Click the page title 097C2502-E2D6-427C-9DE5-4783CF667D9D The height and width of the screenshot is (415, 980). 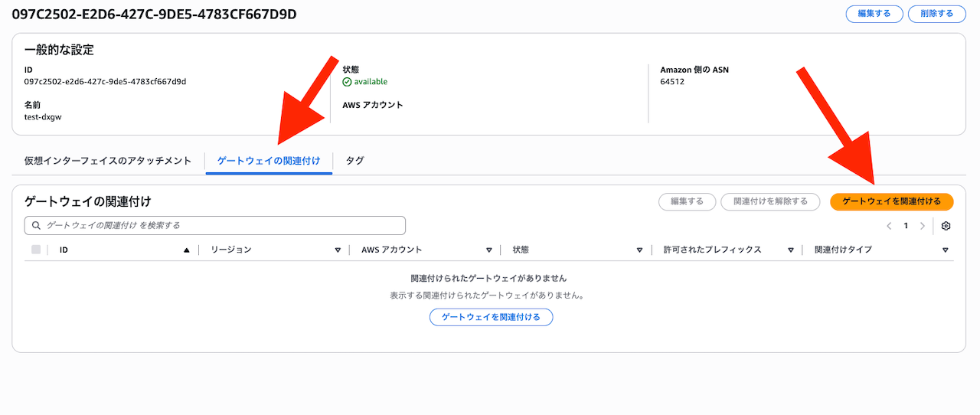point(154,15)
